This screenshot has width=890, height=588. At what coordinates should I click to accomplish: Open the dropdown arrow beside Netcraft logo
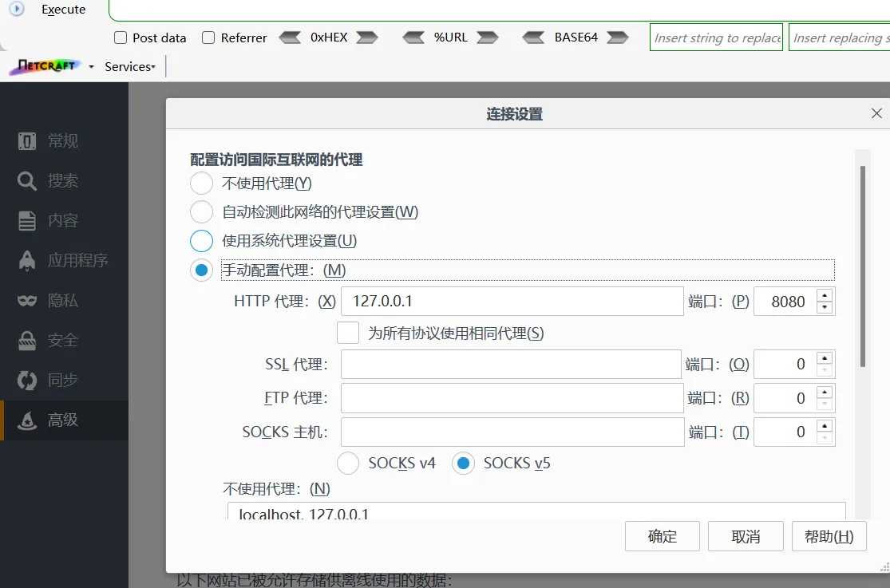pyautogui.click(x=90, y=66)
